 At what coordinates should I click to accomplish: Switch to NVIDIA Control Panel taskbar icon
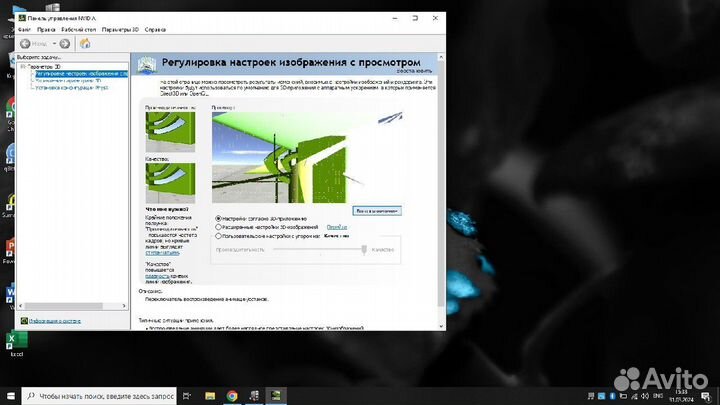[276, 396]
